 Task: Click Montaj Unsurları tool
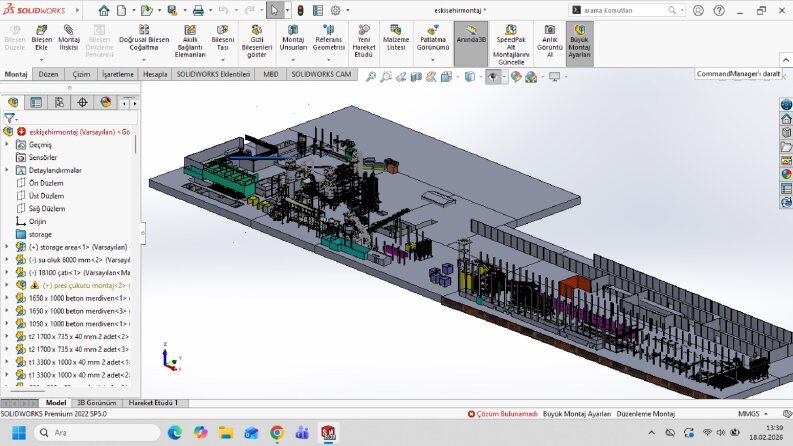tap(293, 38)
